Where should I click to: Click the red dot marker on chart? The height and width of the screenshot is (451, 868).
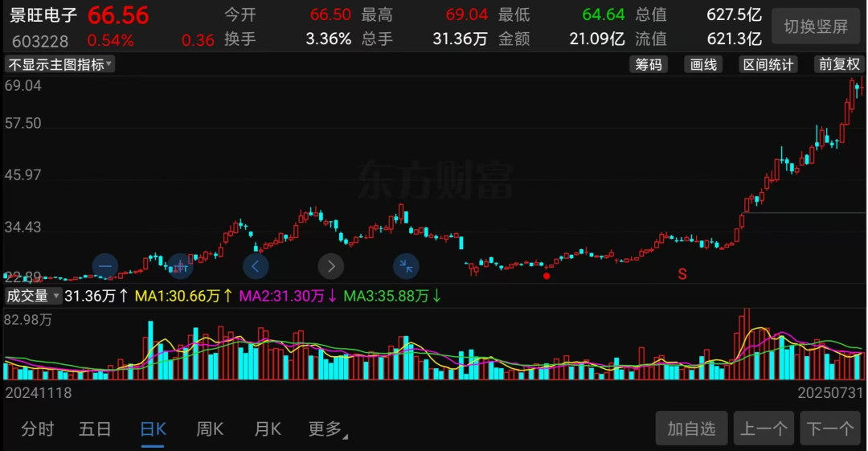click(x=547, y=276)
